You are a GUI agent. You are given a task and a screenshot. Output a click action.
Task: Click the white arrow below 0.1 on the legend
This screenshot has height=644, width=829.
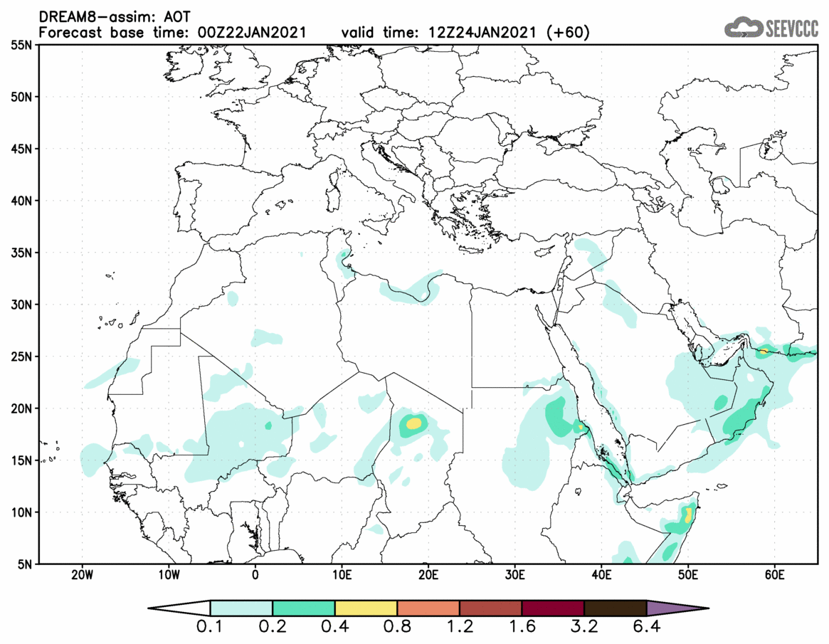179,608
